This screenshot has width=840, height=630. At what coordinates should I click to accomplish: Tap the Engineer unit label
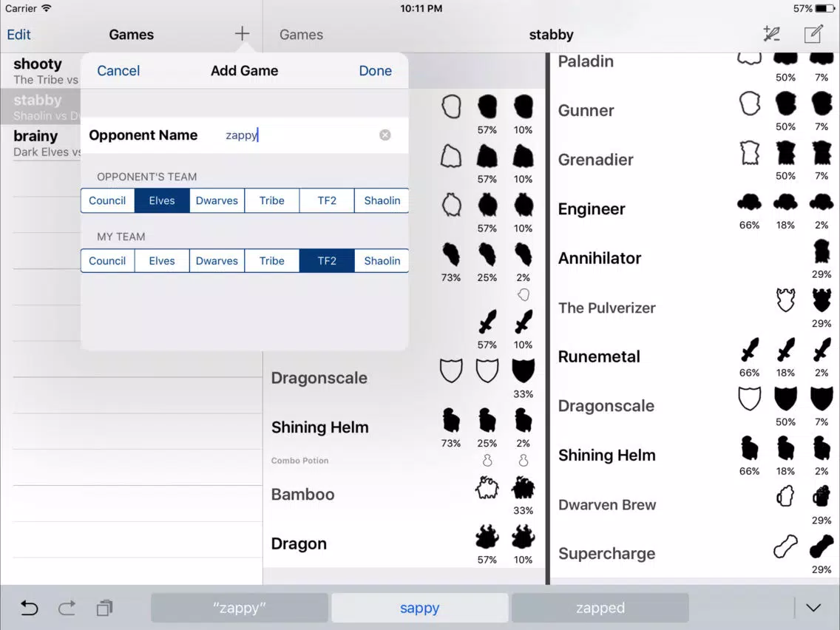click(x=592, y=209)
